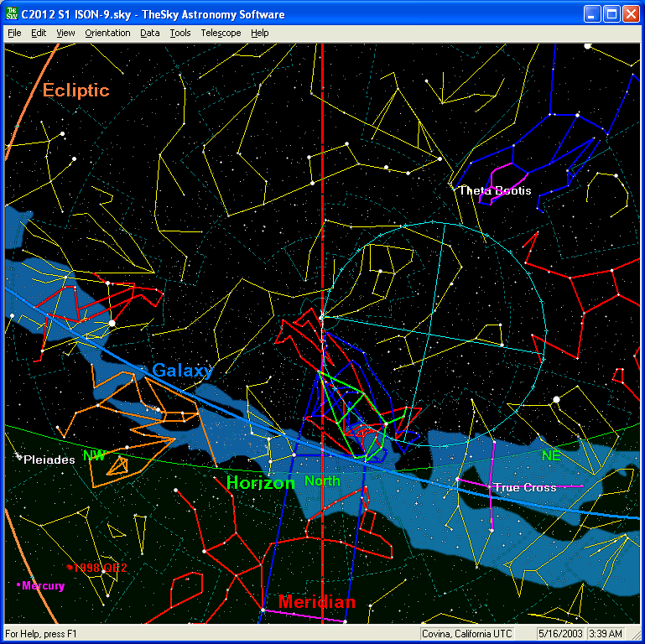Viewport: 645px width, 644px height.
Task: Expand the Data menu
Action: coord(150,33)
